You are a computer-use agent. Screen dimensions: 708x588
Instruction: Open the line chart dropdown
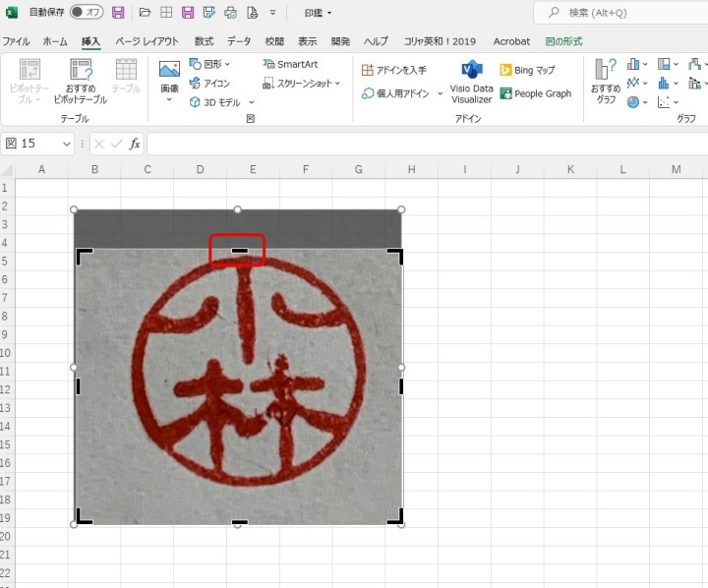pyautogui.click(x=637, y=84)
